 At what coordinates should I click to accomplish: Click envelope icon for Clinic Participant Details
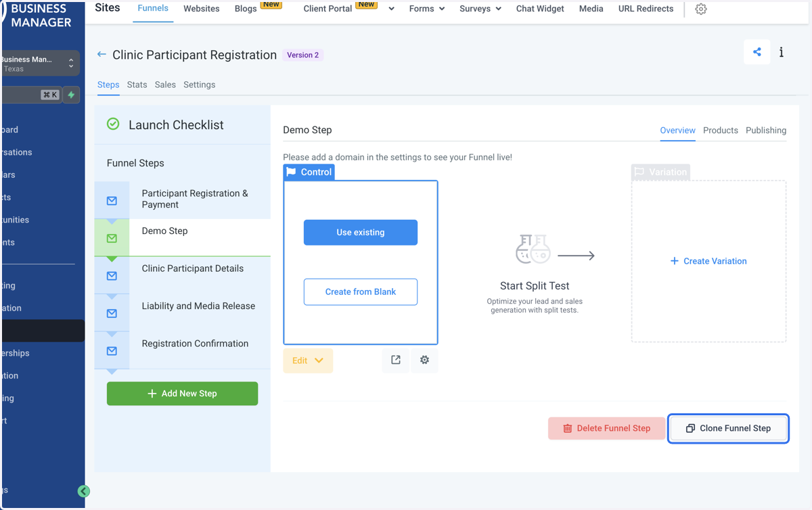[x=112, y=276]
